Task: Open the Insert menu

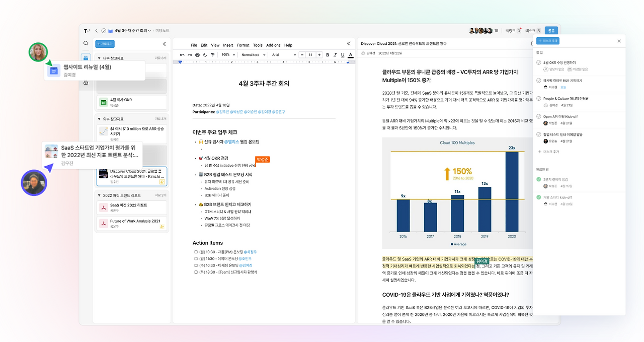Action: click(x=228, y=45)
